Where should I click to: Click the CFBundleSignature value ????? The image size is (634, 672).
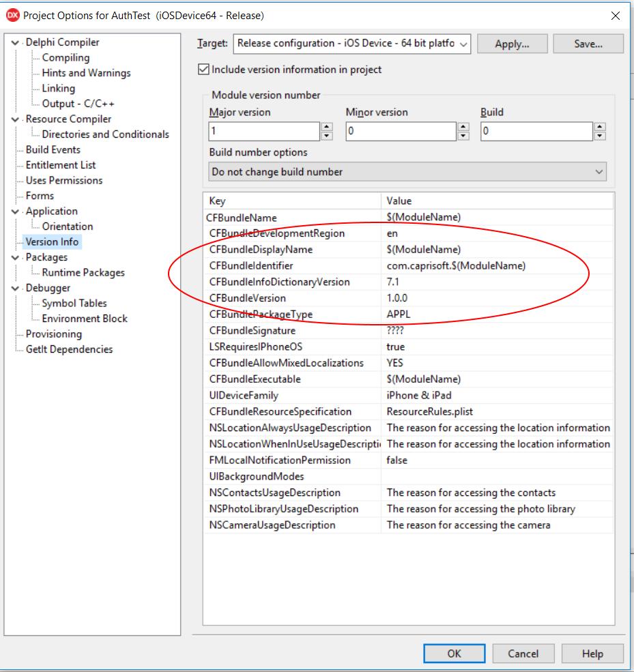tap(395, 331)
